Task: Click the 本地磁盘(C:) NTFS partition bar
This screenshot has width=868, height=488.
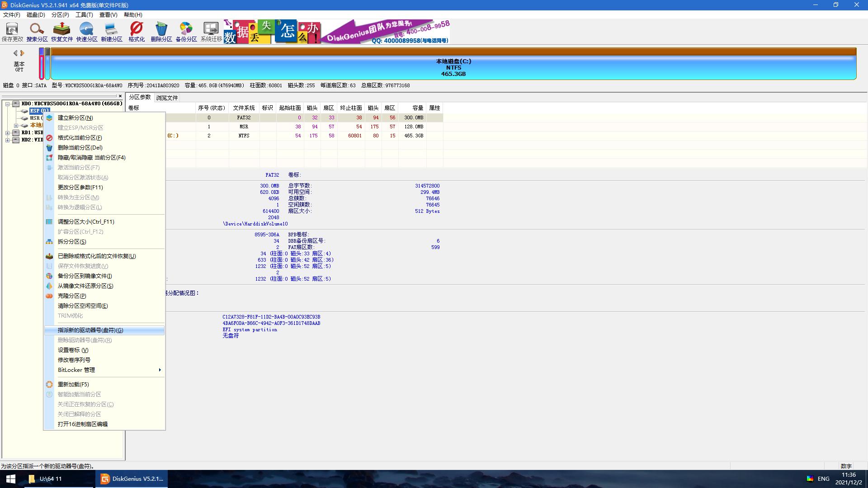Action: (x=453, y=67)
